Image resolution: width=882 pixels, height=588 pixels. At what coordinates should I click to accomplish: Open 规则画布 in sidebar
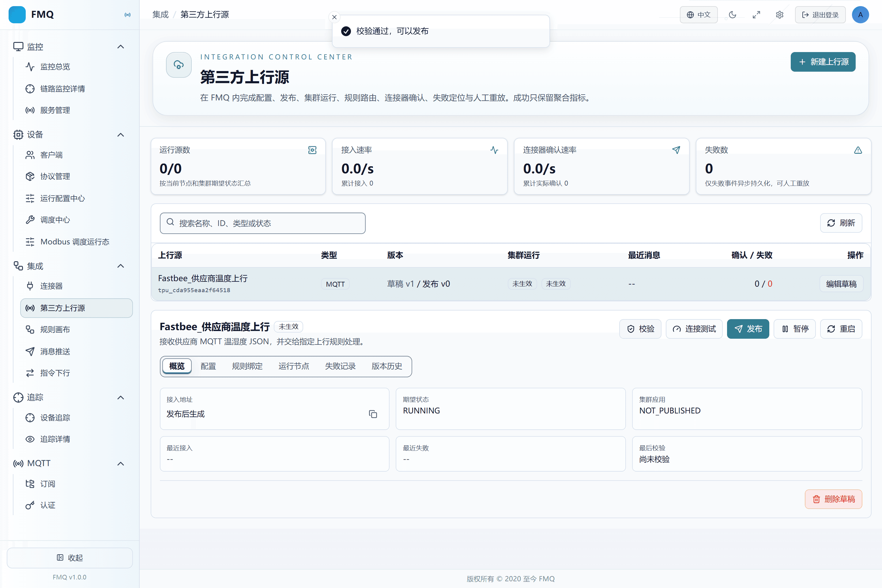pos(77,330)
